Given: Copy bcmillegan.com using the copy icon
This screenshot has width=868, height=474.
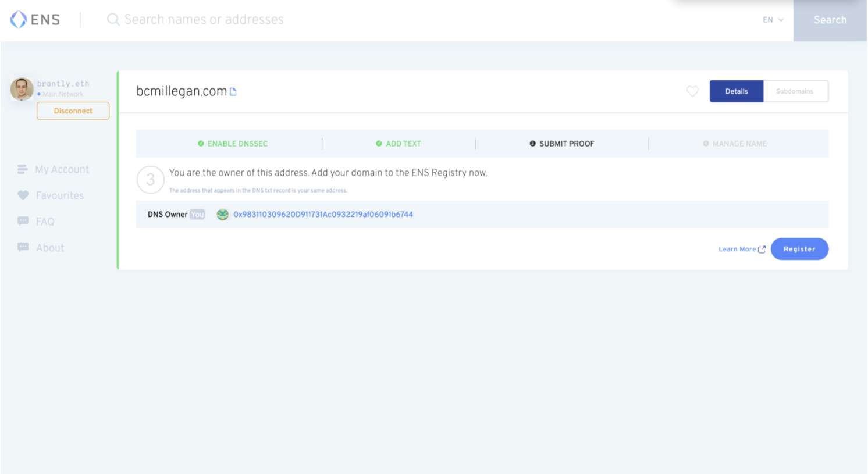Looking at the screenshot, I should 233,92.
